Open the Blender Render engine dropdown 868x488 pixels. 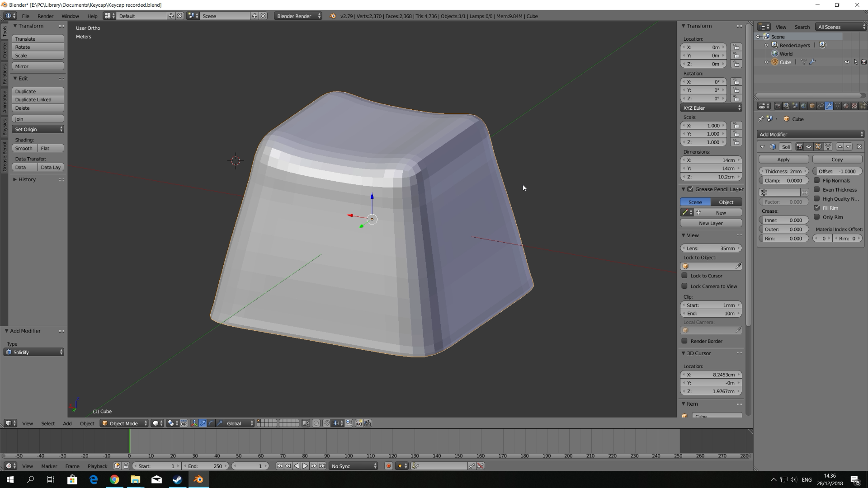pos(298,16)
